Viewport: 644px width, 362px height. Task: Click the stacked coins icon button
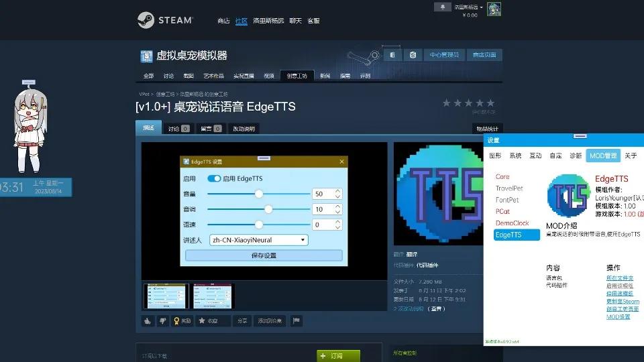click(413, 54)
